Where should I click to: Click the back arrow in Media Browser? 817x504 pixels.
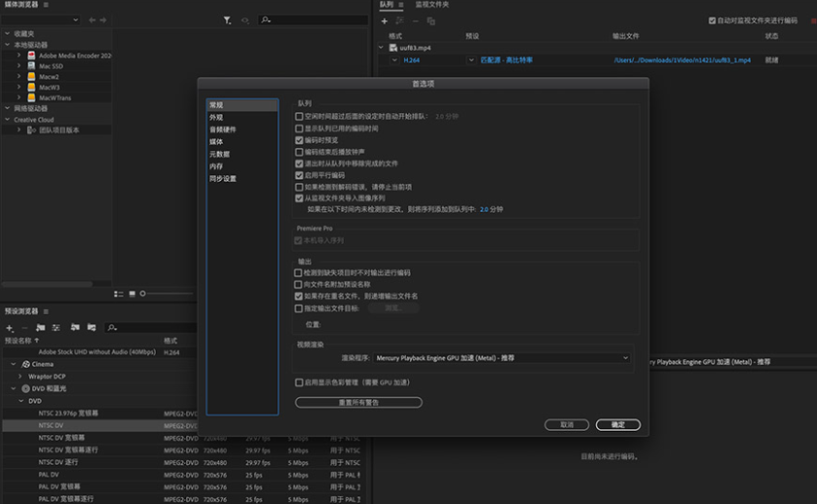coord(93,20)
